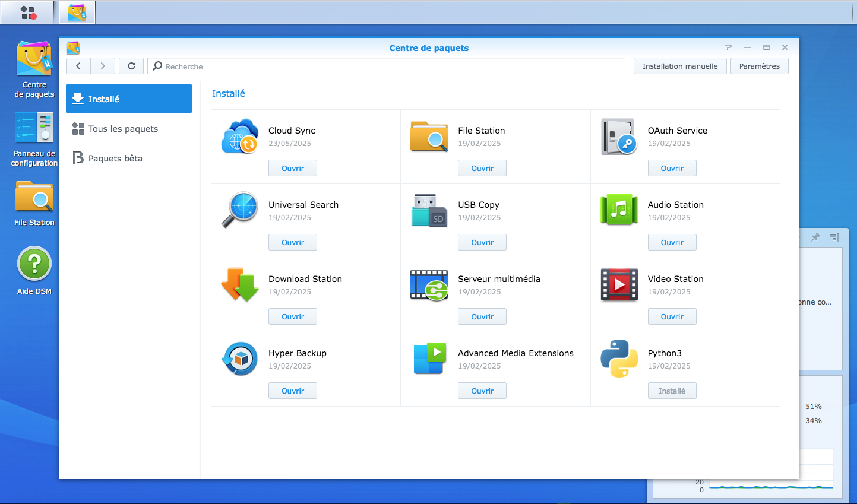Screen dimensions: 857x504
Task: Click the Installé section heading
Action: pyautogui.click(x=229, y=93)
